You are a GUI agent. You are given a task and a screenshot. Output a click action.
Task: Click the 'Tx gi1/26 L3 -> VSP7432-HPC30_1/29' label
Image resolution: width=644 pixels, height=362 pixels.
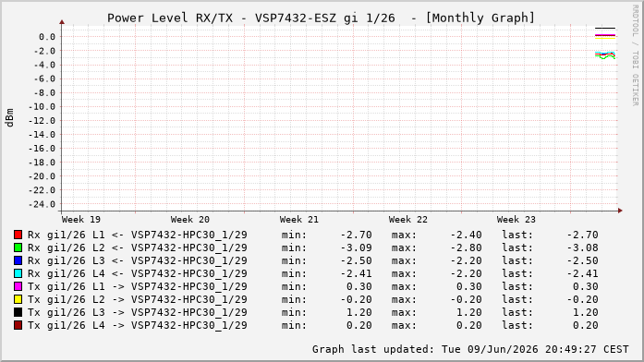tap(137, 312)
